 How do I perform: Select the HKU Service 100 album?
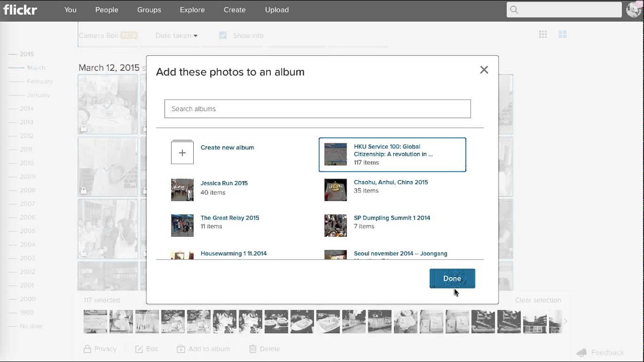392,154
